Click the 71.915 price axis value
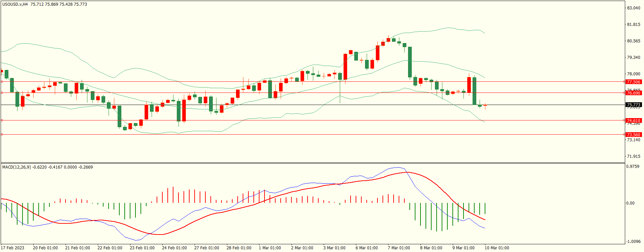Screen dimensions: 644x252 (634, 156)
